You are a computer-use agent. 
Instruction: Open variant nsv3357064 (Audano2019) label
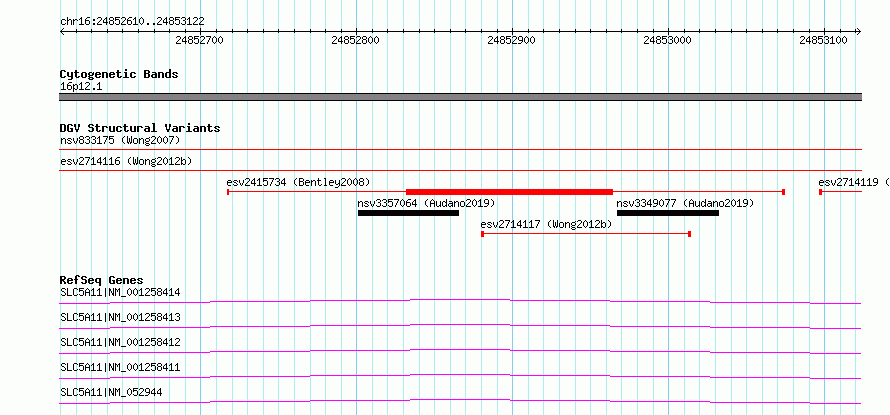426,203
